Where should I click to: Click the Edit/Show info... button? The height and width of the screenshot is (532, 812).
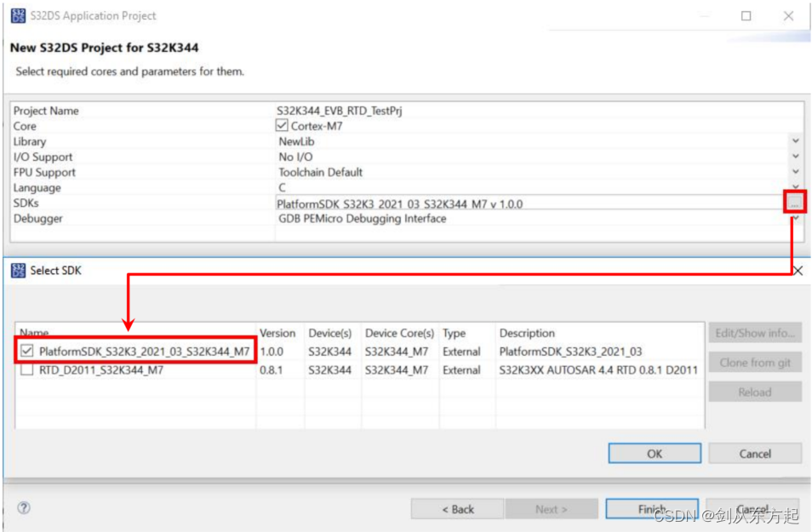[755, 333]
